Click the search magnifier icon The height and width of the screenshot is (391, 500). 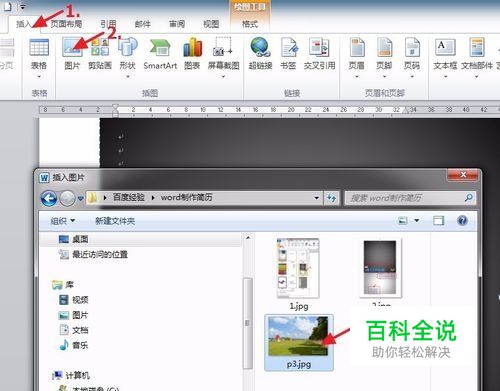469,198
